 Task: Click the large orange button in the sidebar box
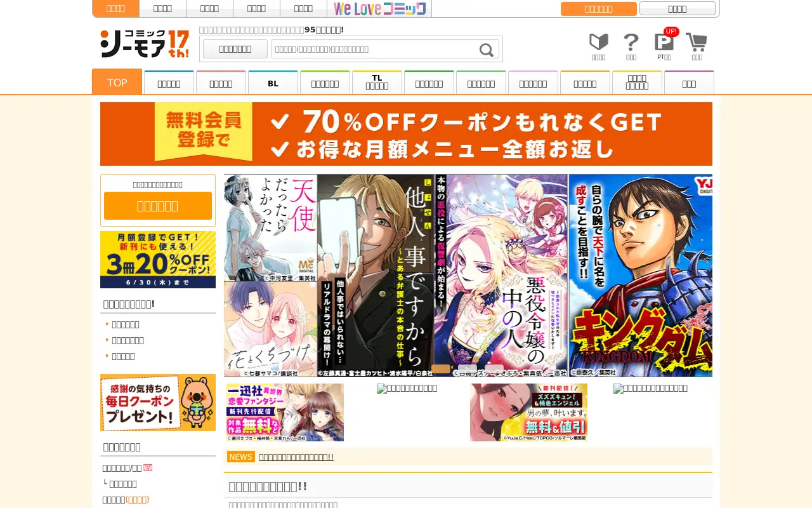[x=158, y=206]
